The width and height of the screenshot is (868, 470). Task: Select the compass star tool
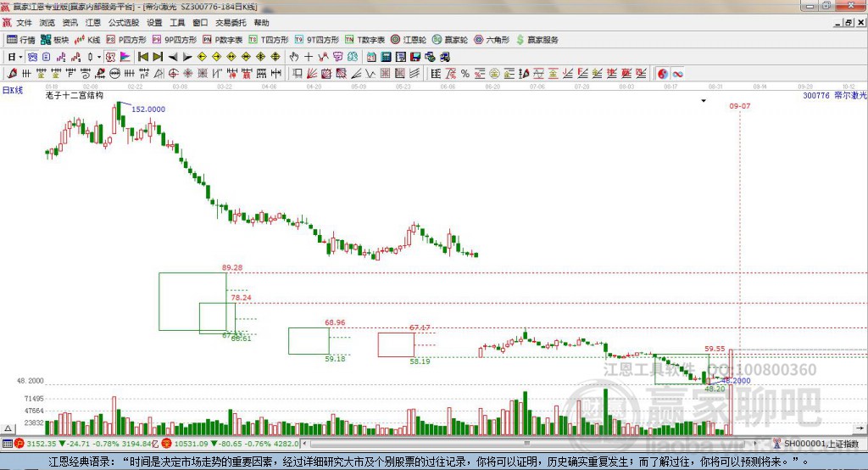[x=188, y=73]
